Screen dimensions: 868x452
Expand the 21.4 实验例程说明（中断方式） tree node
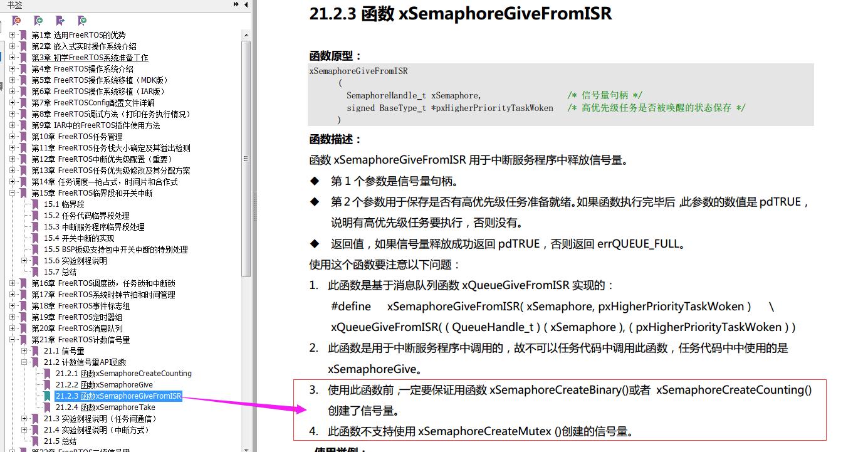24,430
